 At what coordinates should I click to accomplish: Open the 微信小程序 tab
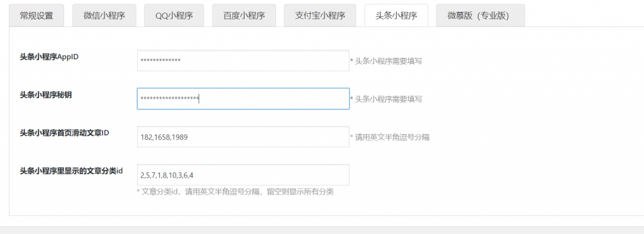pos(104,16)
